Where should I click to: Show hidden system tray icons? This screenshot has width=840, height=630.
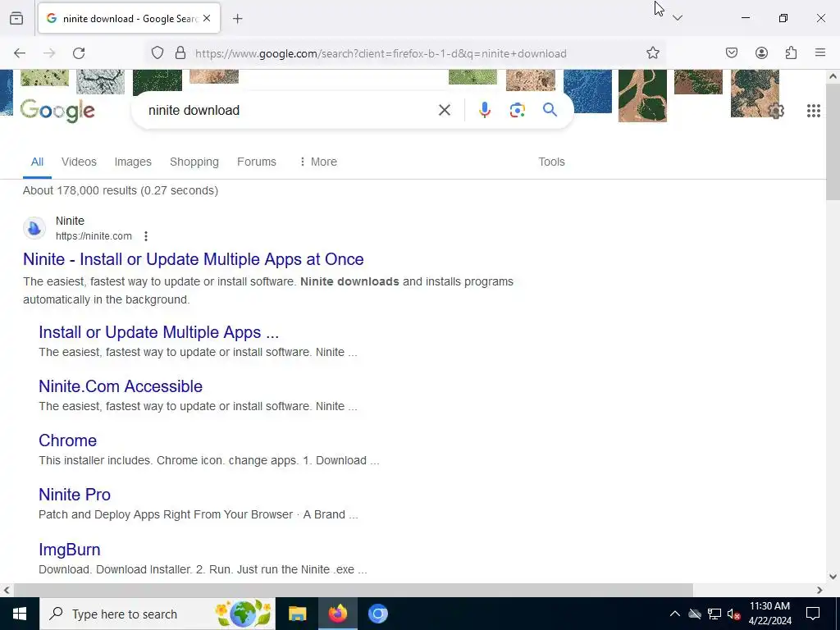675,614
